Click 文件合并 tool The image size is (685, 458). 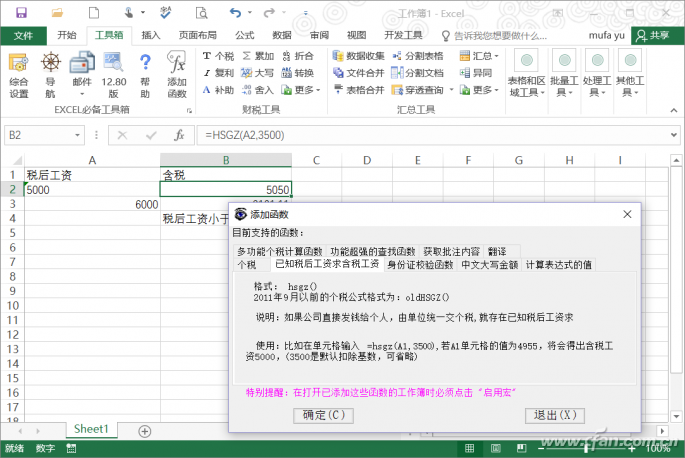point(359,73)
